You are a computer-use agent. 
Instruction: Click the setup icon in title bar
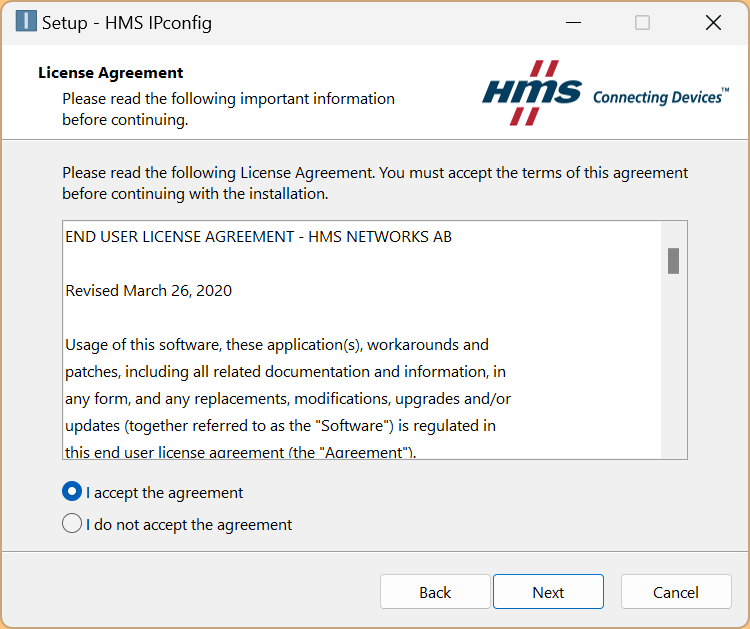click(x=26, y=22)
